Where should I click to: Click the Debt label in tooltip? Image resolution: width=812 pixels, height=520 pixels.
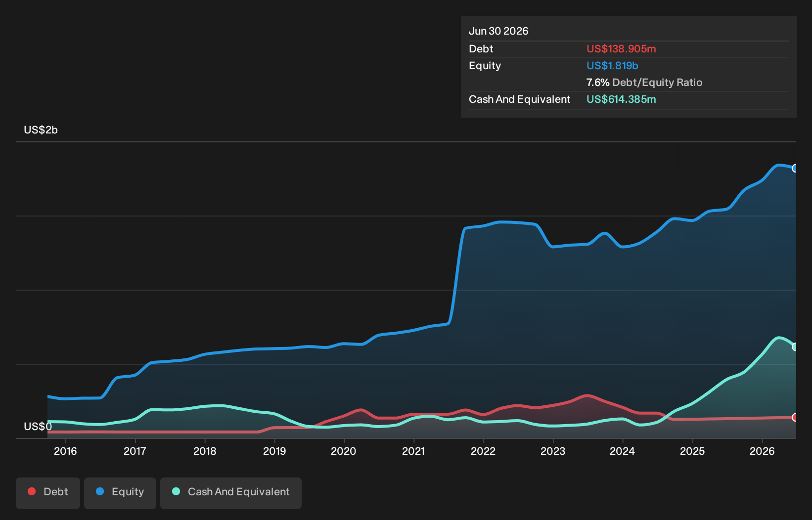[x=481, y=49]
